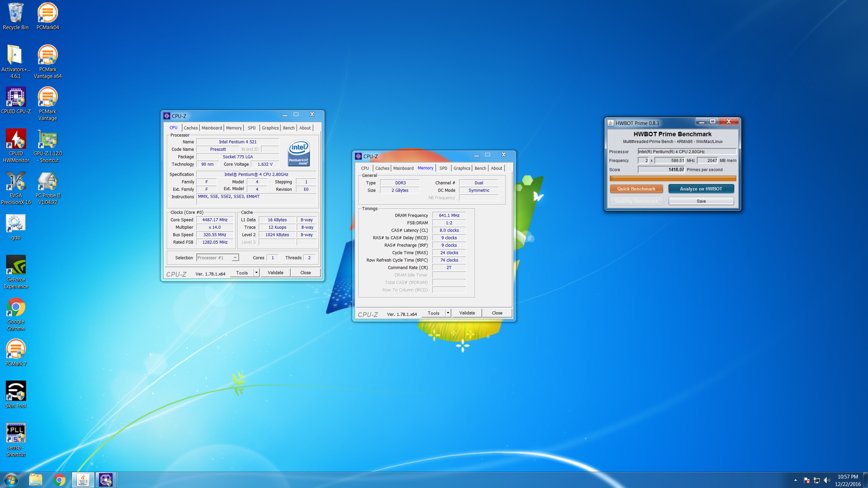Click the network status tray icon
This screenshot has width=868, height=488.
coord(817,480)
